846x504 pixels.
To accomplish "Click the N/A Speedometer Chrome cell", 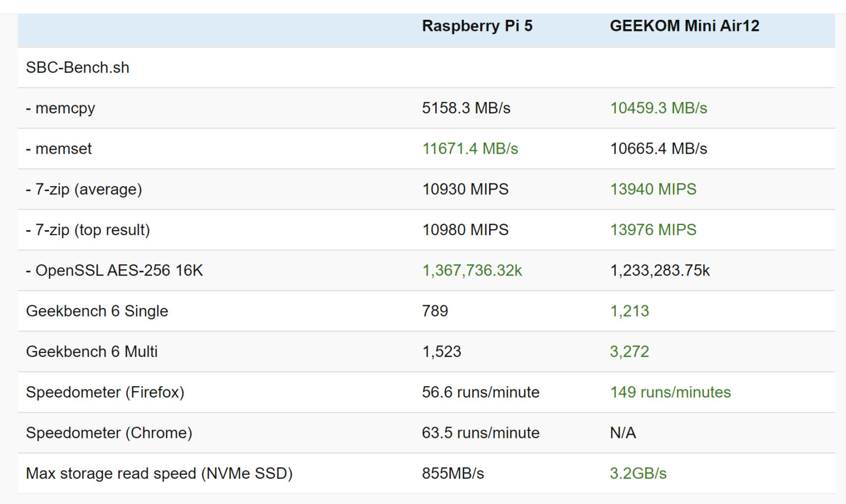I will point(623,433).
